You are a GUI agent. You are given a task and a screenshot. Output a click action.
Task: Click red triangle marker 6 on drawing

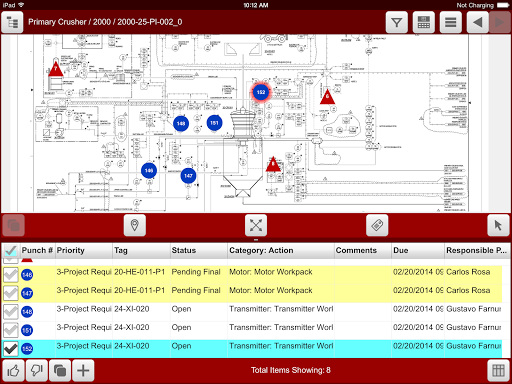(327, 97)
